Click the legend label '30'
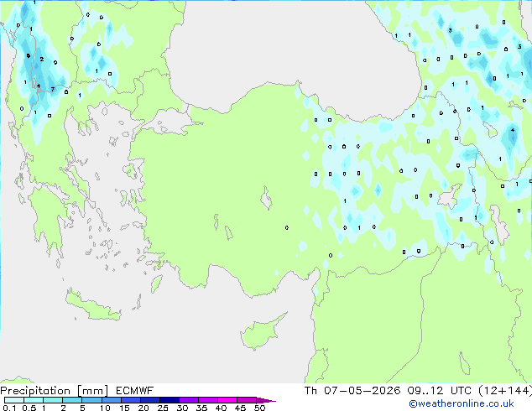This screenshot has height=411, width=532. point(182,408)
